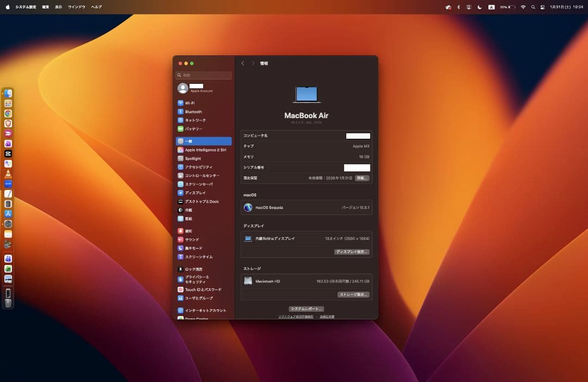Open アクセシビリティ settings pane
The width and height of the screenshot is (588, 382).
coord(198,167)
